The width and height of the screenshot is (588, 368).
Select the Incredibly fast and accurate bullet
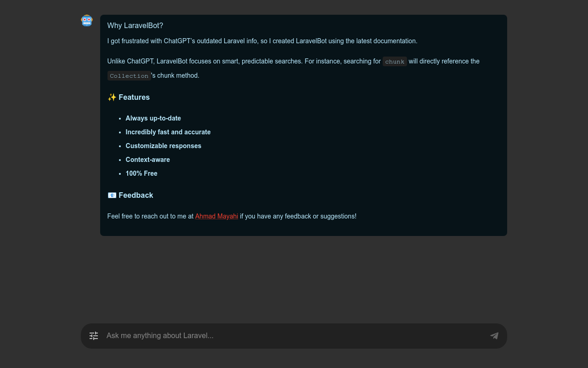(168, 132)
